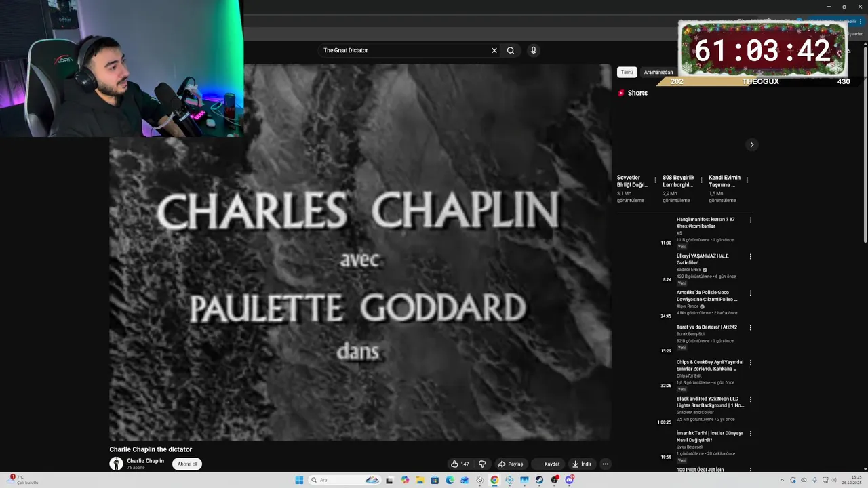The width and height of the screenshot is (868, 488).
Task: Click the video player showing Charles Chaplin credits
Action: (x=360, y=252)
